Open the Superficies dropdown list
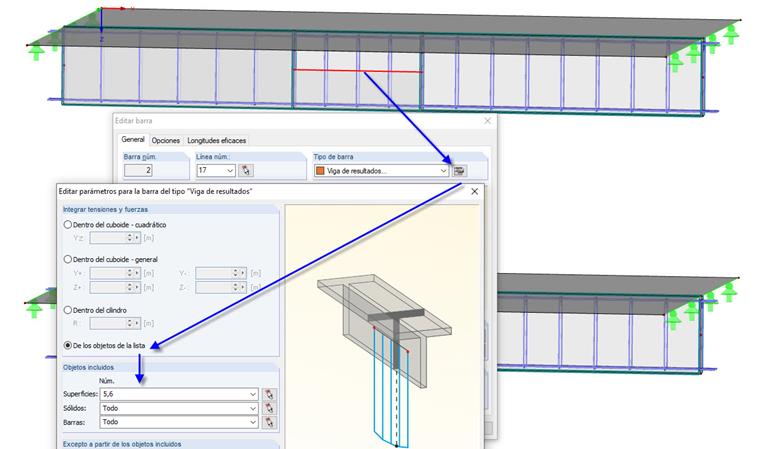760x449 pixels. click(253, 394)
